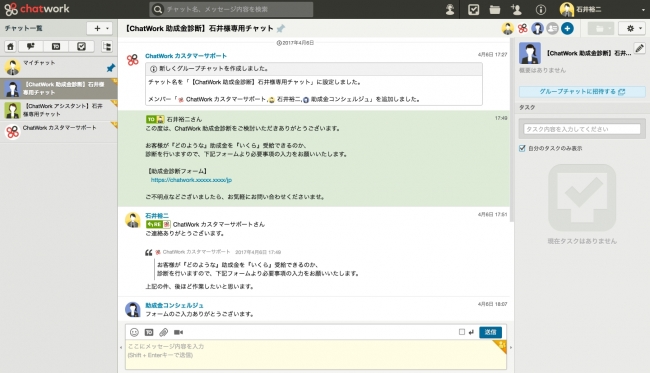
Task: Click 助成金コンシェルジュ sender name link
Action: 174,305
